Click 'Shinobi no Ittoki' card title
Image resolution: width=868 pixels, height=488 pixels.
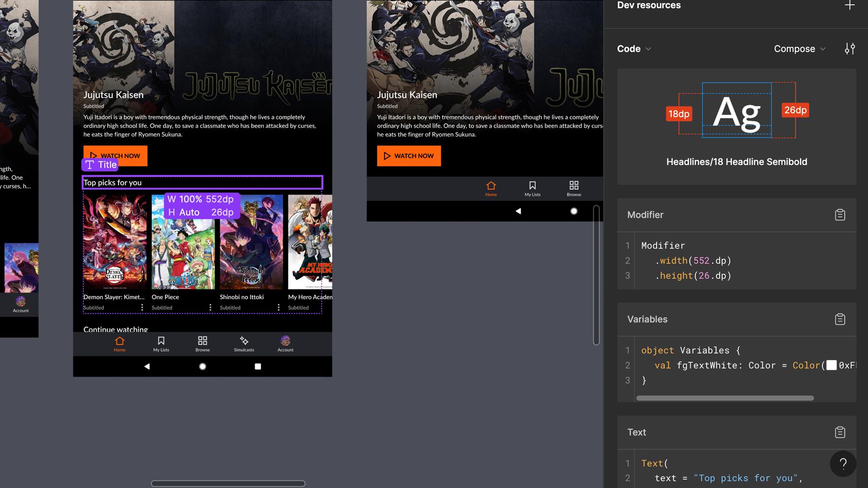pyautogui.click(x=242, y=297)
